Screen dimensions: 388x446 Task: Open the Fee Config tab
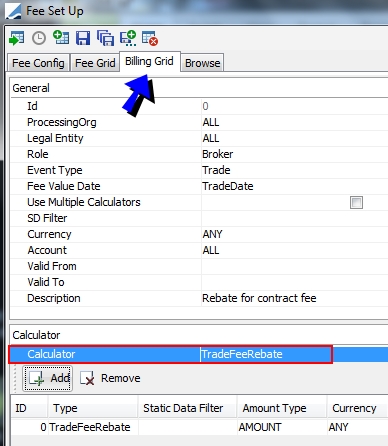38,63
